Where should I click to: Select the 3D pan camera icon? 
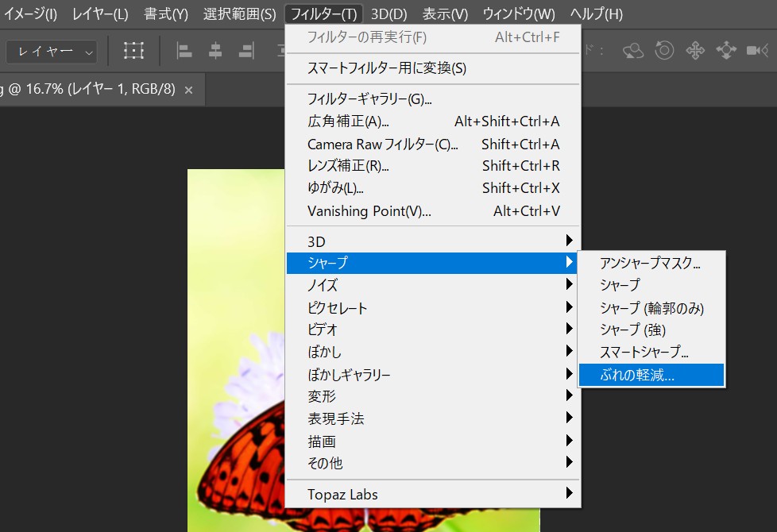[695, 52]
